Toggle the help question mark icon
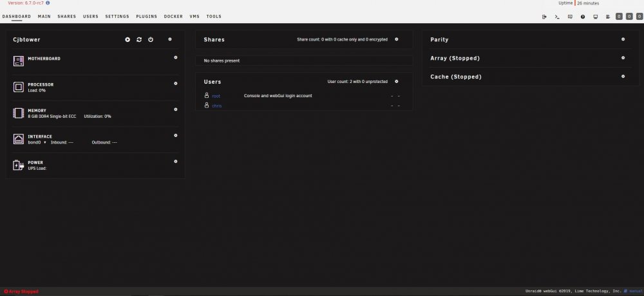The height and width of the screenshot is (296, 644). (x=583, y=17)
